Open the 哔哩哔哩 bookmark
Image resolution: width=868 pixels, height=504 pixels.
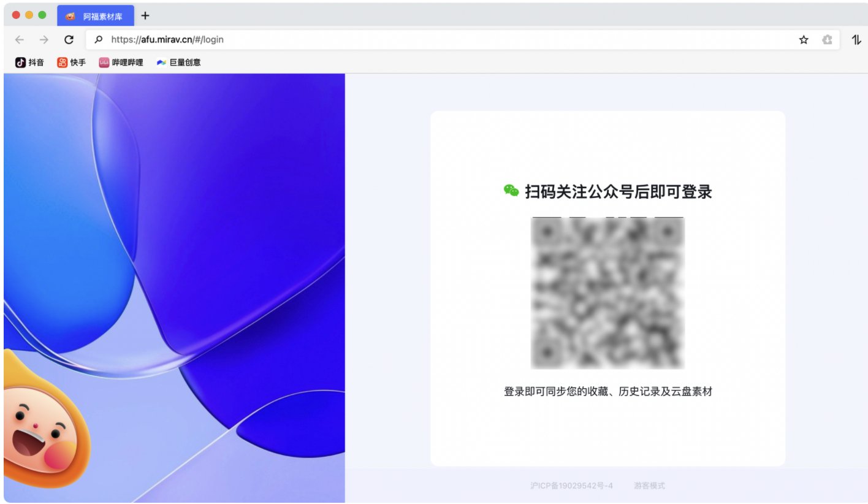121,62
